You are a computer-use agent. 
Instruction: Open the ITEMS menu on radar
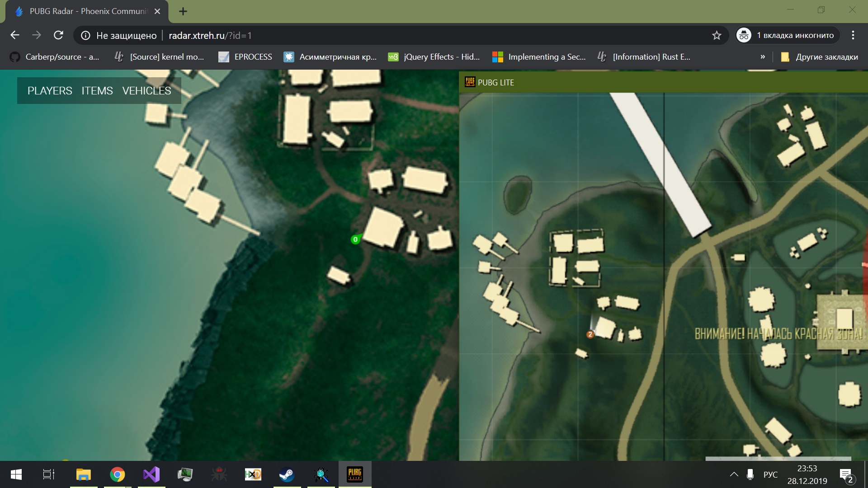pos(97,91)
